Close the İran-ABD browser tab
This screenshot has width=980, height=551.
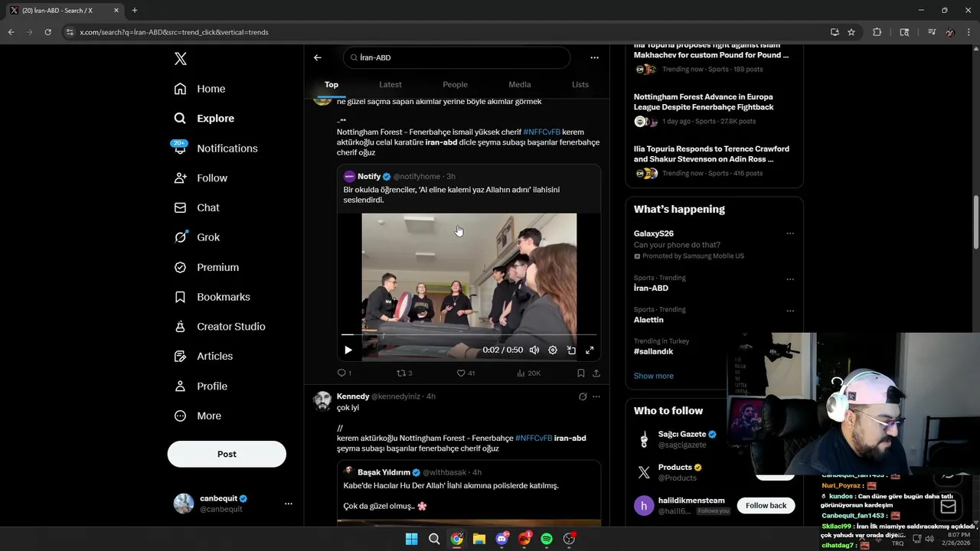click(116, 11)
